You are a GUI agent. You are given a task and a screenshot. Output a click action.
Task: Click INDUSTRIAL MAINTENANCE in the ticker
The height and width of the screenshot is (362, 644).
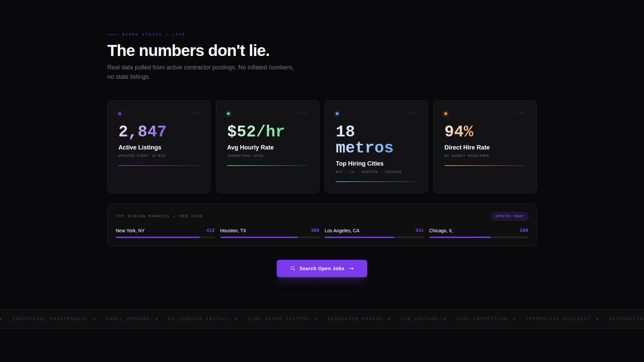click(50, 319)
